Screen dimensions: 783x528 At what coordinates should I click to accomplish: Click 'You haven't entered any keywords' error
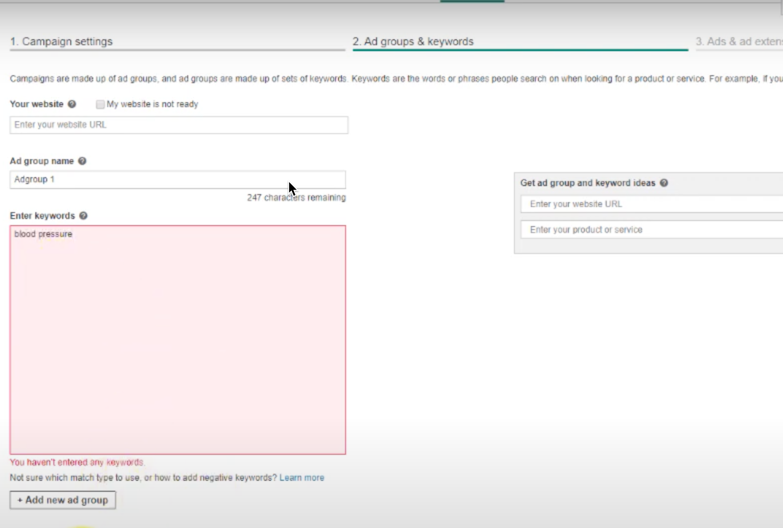coord(77,462)
